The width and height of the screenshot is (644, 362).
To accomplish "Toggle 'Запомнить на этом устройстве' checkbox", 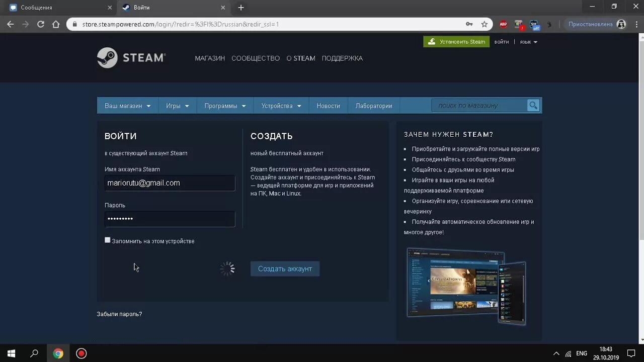I will click(107, 240).
